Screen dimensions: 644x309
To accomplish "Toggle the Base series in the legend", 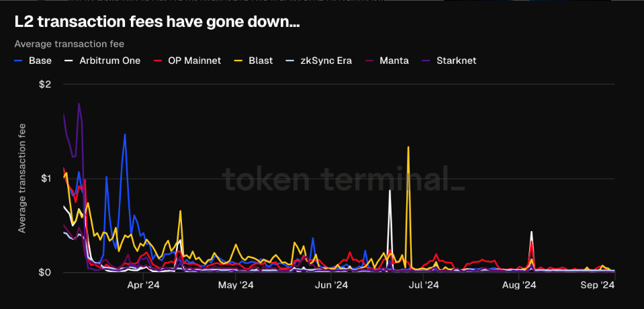I will tap(35, 60).
